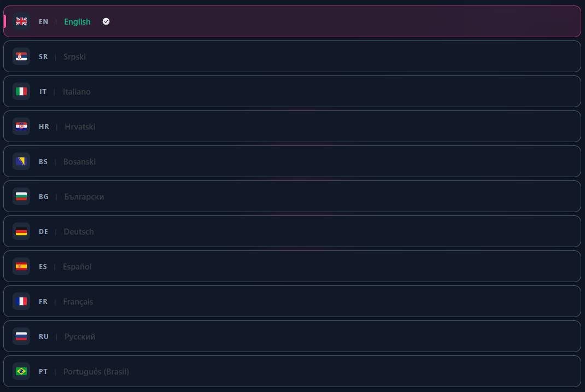Switch language to Deutsch
This screenshot has height=392, width=585.
292,231
